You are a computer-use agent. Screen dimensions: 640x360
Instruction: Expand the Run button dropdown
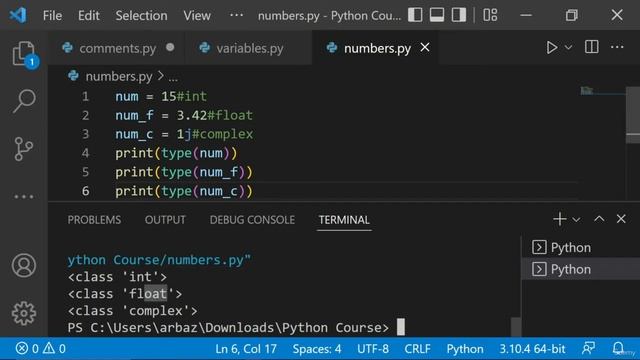[568, 48]
